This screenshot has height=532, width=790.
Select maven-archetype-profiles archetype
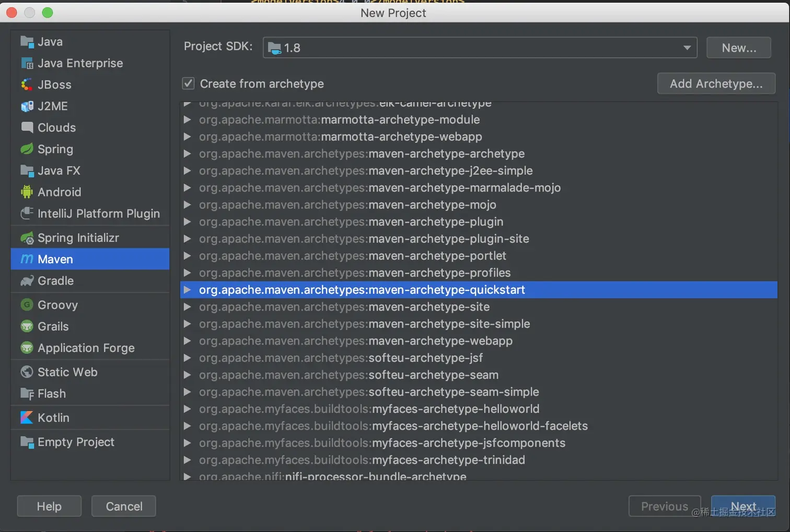[479, 273]
